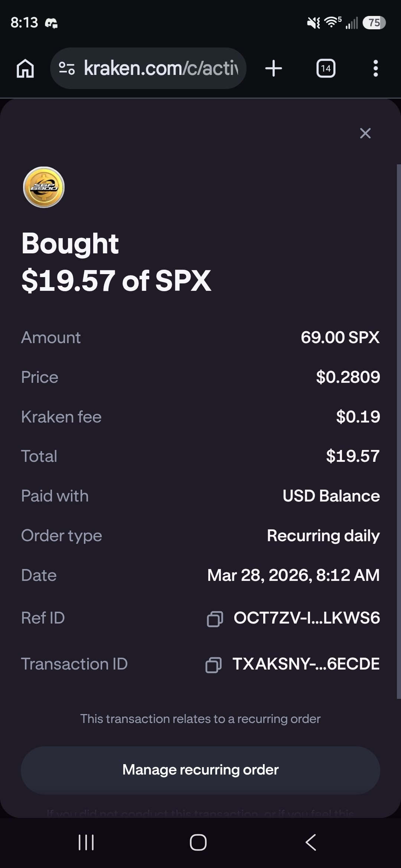Tap the battery indicator in status bar
This screenshot has width=401, height=868.
coord(374,23)
